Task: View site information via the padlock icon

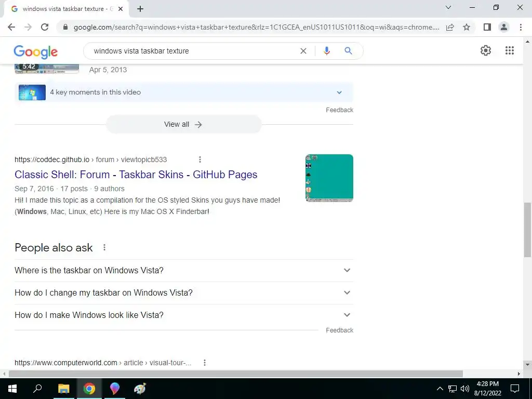Action: pyautogui.click(x=65, y=27)
